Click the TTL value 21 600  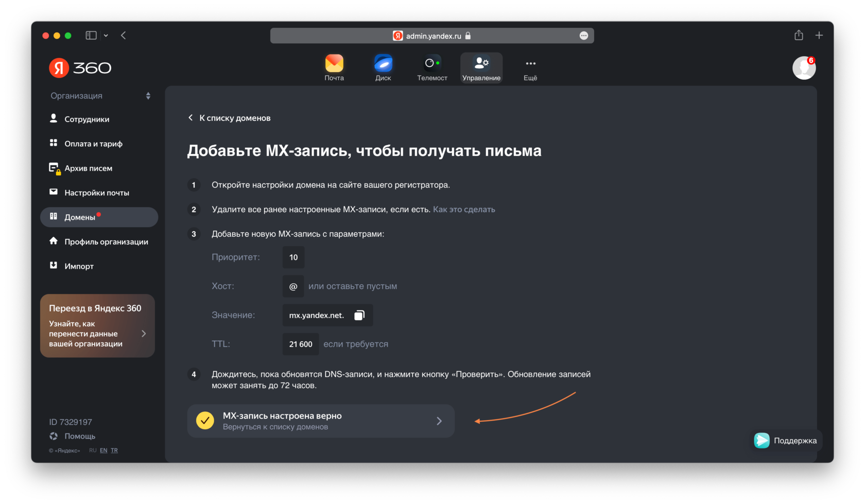point(301,344)
